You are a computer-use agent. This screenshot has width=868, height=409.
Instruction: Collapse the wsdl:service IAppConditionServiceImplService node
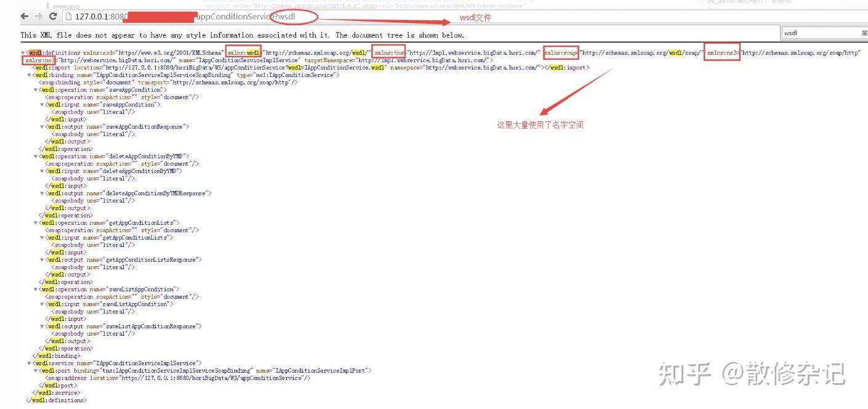pos(30,363)
